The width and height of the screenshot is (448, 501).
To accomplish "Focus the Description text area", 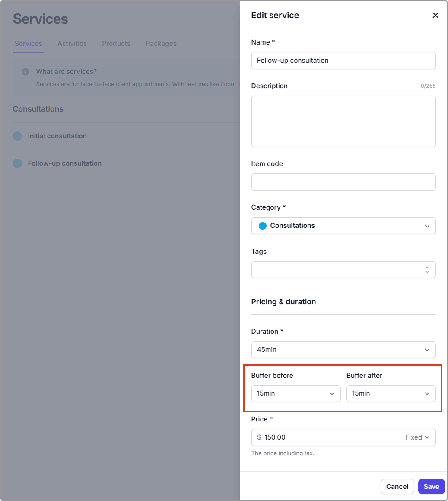I will click(x=343, y=121).
